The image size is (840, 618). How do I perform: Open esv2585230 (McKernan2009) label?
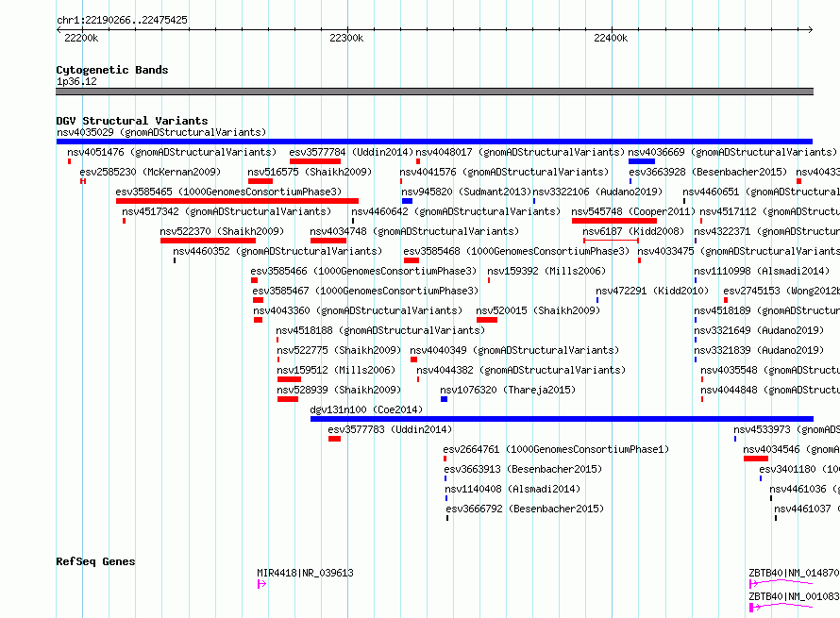coord(150,172)
